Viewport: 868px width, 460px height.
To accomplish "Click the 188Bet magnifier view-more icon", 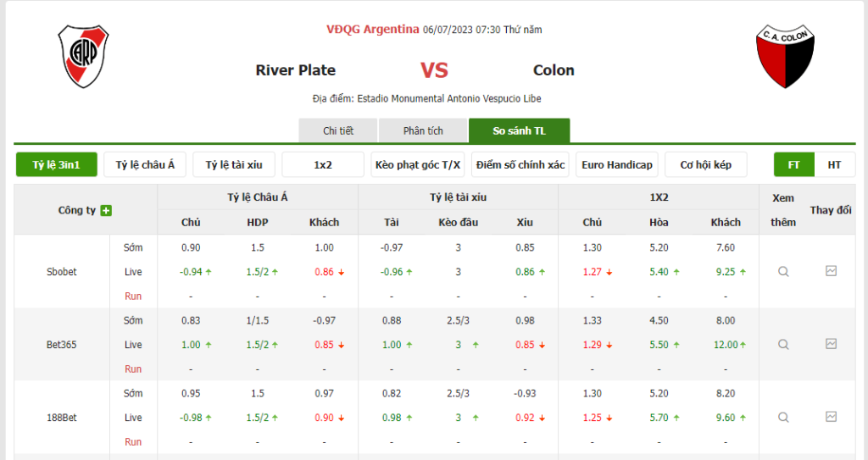I will point(783,418).
